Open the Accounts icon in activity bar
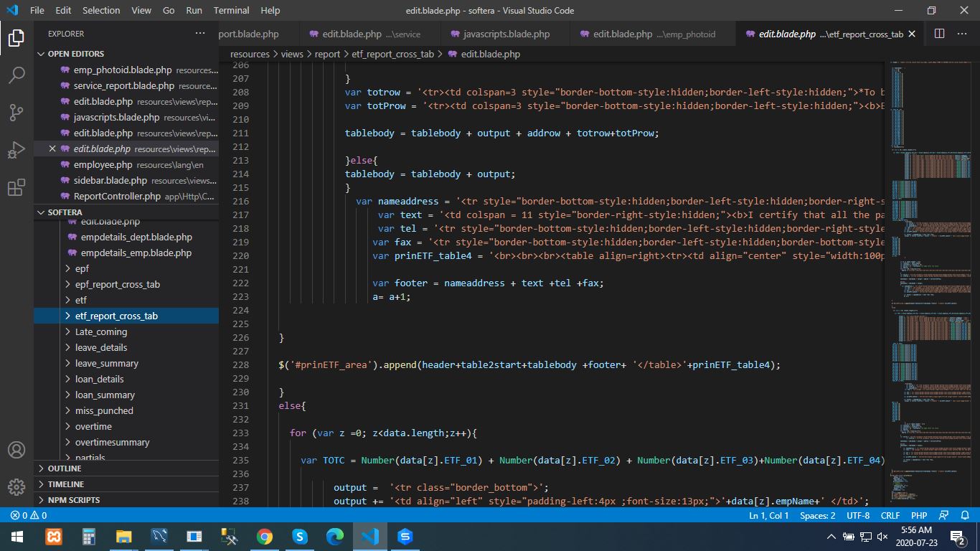This screenshot has width=980, height=551. click(x=17, y=450)
